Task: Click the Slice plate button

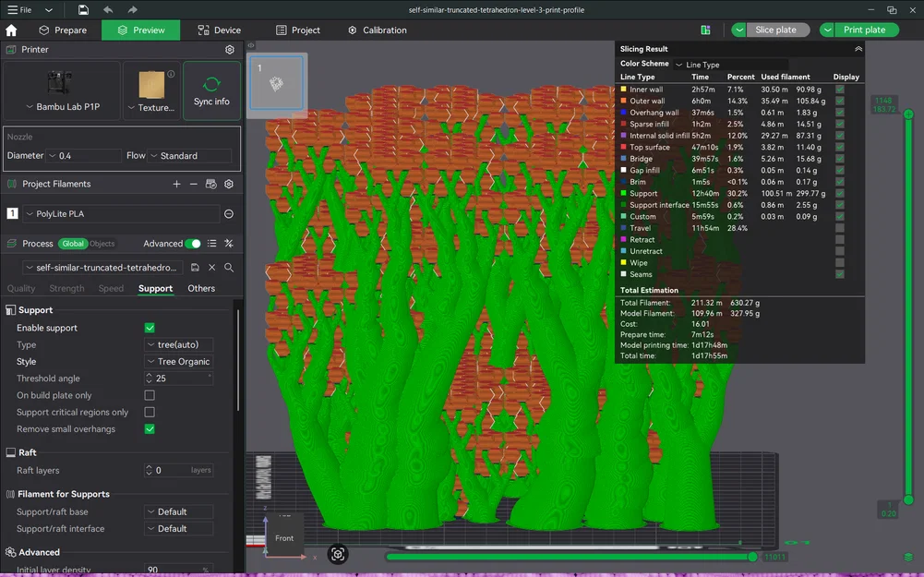Action: (x=775, y=30)
